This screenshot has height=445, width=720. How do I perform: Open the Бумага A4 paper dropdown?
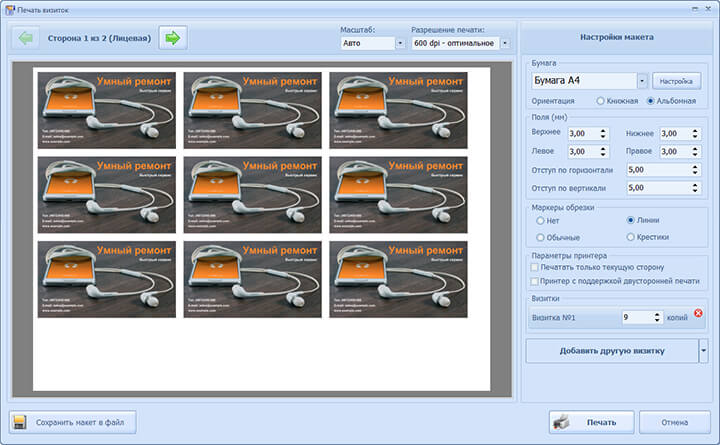coord(641,81)
